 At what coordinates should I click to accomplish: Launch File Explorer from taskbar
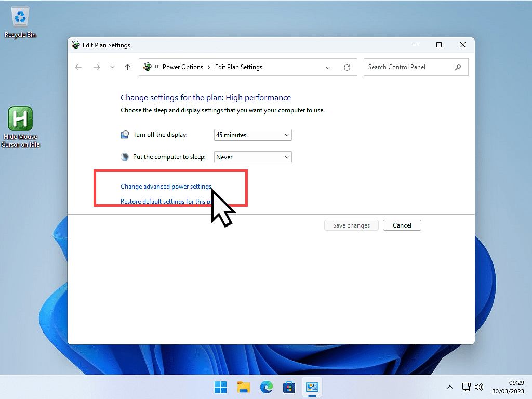tap(244, 387)
